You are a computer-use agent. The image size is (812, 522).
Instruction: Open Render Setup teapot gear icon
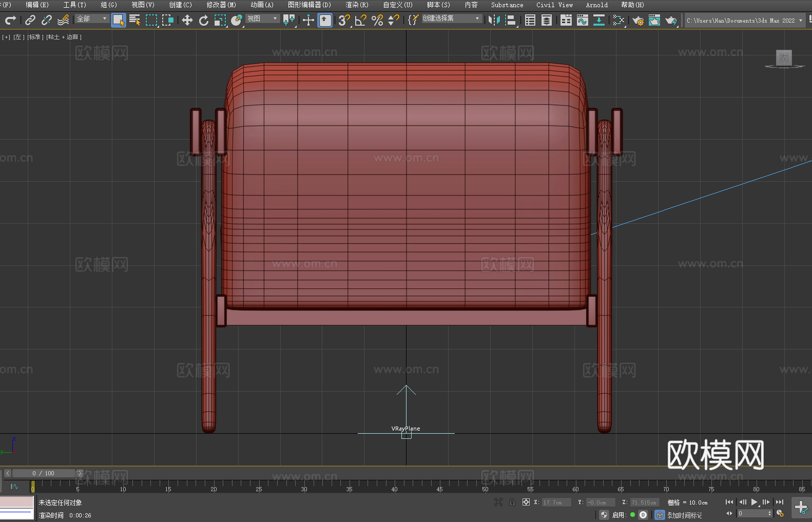point(638,20)
